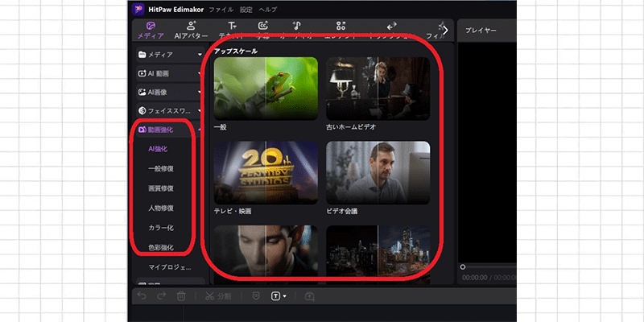Viewport: 644px width, 322px height.
Task: Open the フィルター tab icon
Action: pyautogui.click(x=441, y=27)
